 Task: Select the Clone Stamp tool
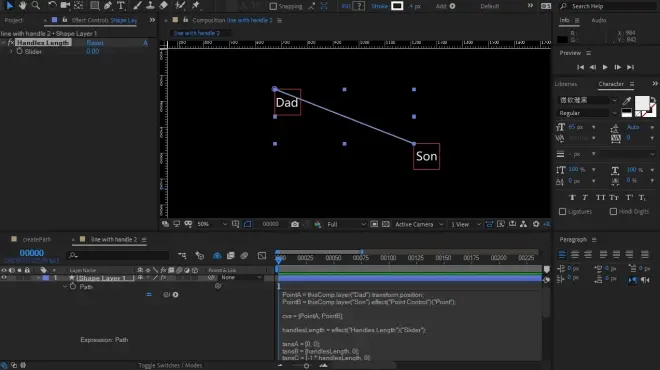[x=150, y=5]
